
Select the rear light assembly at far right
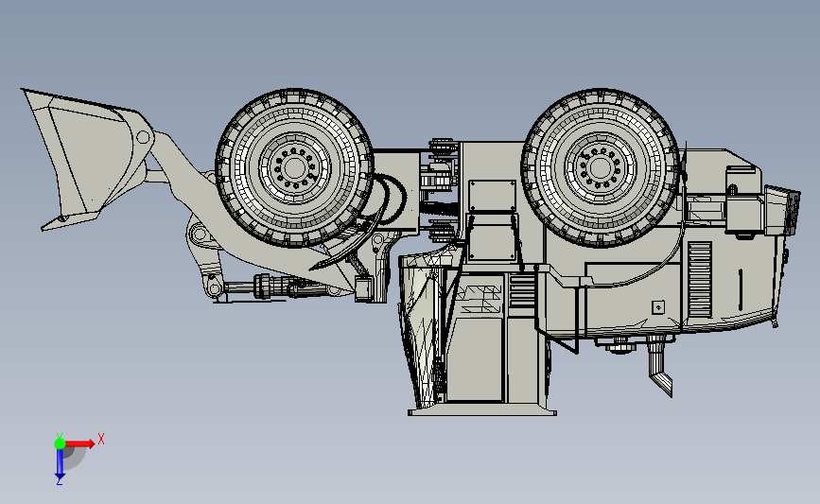tap(782, 211)
